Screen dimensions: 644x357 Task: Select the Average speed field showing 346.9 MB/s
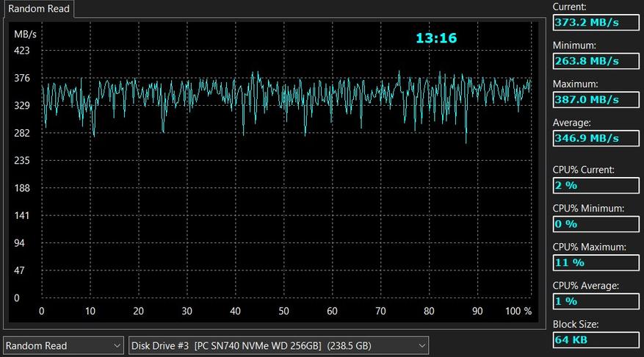tap(595, 138)
